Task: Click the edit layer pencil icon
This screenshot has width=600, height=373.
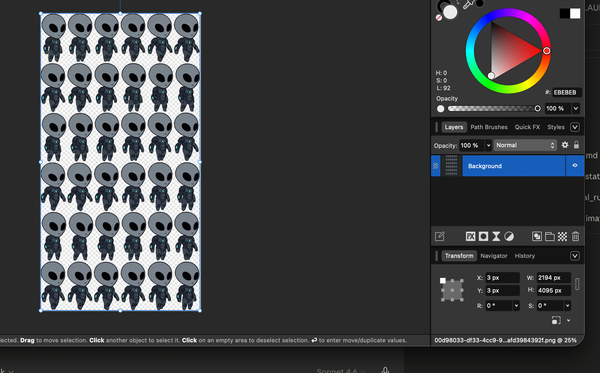Action: (440, 236)
